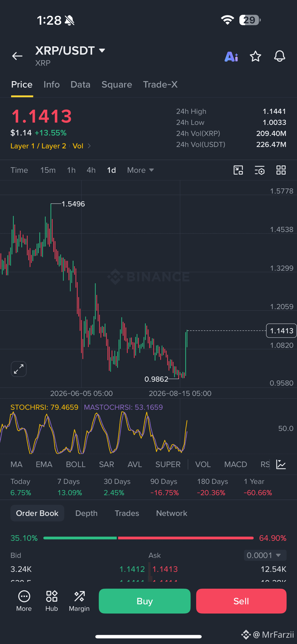Tap the 2026-08-15 05:00 date label

[180, 393]
